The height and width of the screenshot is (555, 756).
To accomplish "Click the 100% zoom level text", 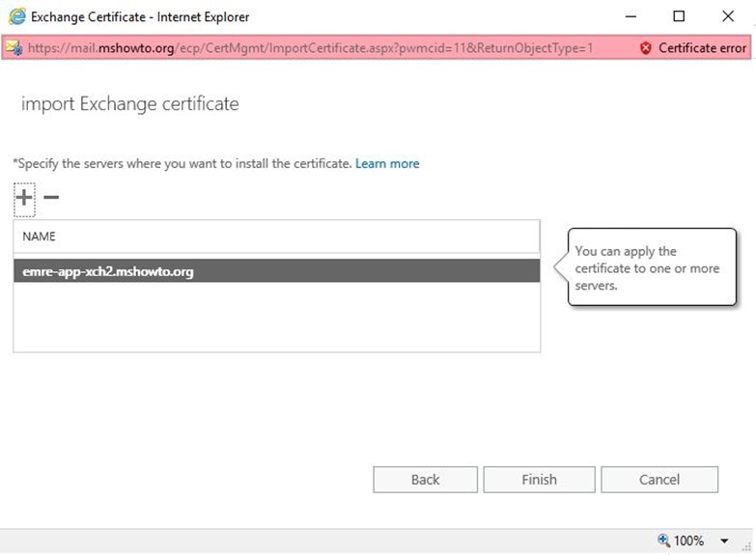I will tap(688, 541).
